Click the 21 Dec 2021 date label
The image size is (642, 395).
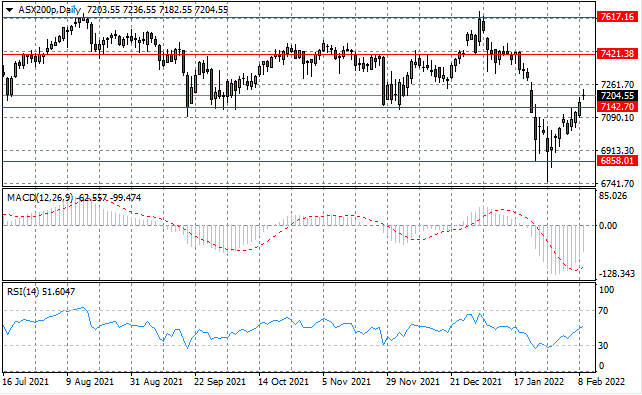point(476,382)
